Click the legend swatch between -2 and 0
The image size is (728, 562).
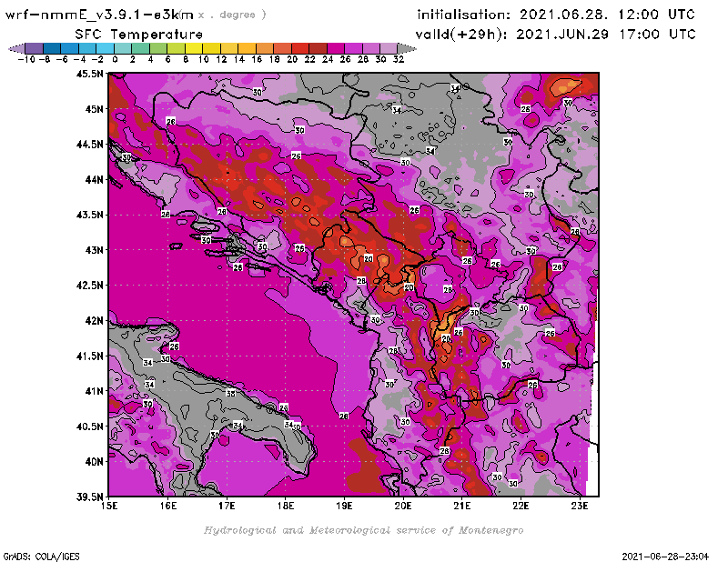105,48
